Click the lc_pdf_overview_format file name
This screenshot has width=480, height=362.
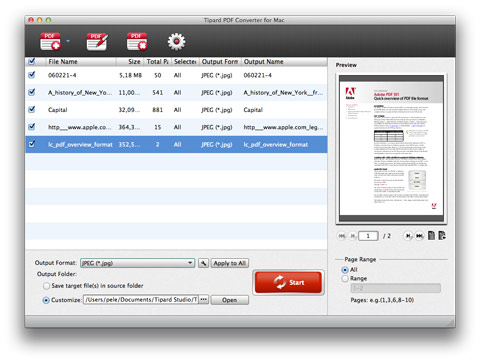pyautogui.click(x=80, y=145)
